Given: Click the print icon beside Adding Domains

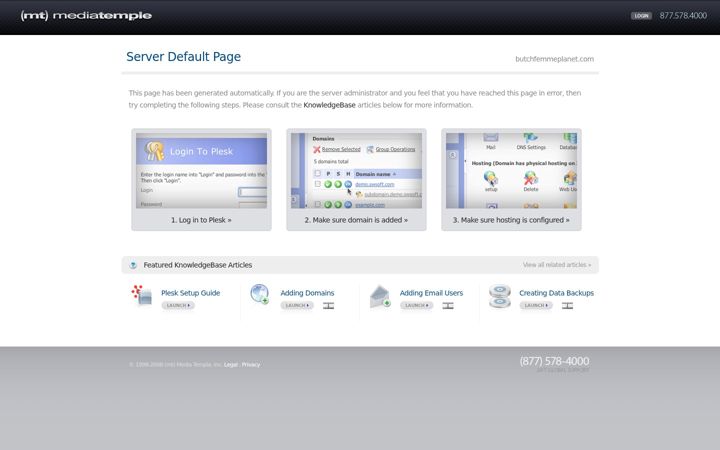Looking at the screenshot, I should coord(328,306).
